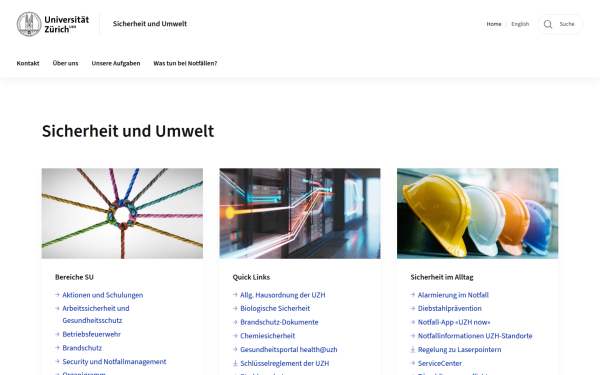Open Chemiesicherheit link
This screenshot has height=375, width=600.
[267, 336]
